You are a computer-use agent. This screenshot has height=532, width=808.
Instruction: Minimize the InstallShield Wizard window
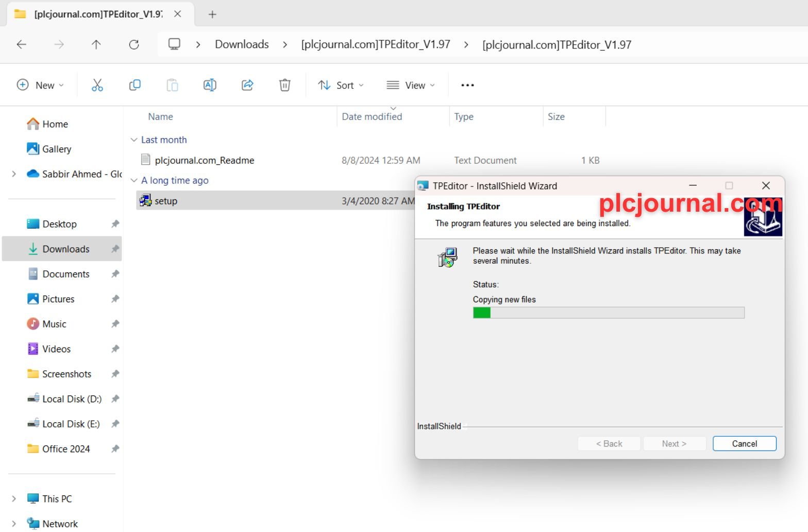tap(693, 185)
